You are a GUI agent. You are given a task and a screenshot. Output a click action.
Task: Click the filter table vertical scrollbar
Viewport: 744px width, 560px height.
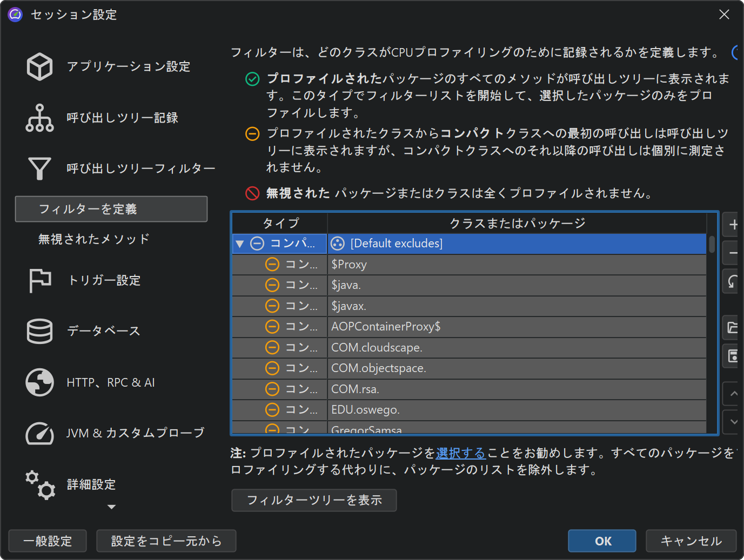click(712, 245)
